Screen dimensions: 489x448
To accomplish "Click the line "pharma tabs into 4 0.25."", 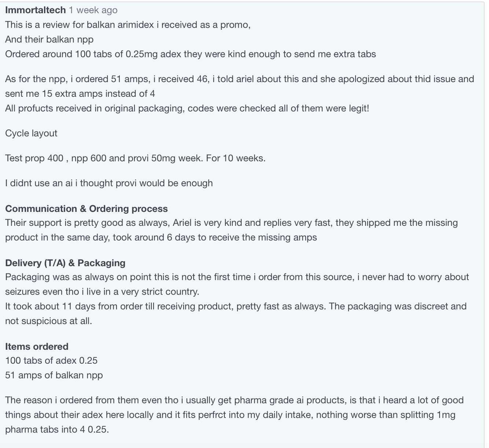I will click(x=57, y=429).
